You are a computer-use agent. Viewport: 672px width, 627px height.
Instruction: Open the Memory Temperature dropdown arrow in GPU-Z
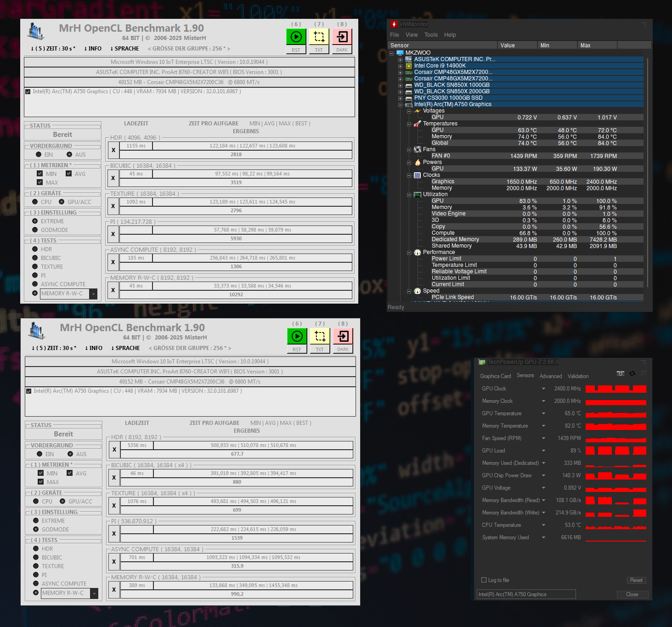point(543,426)
